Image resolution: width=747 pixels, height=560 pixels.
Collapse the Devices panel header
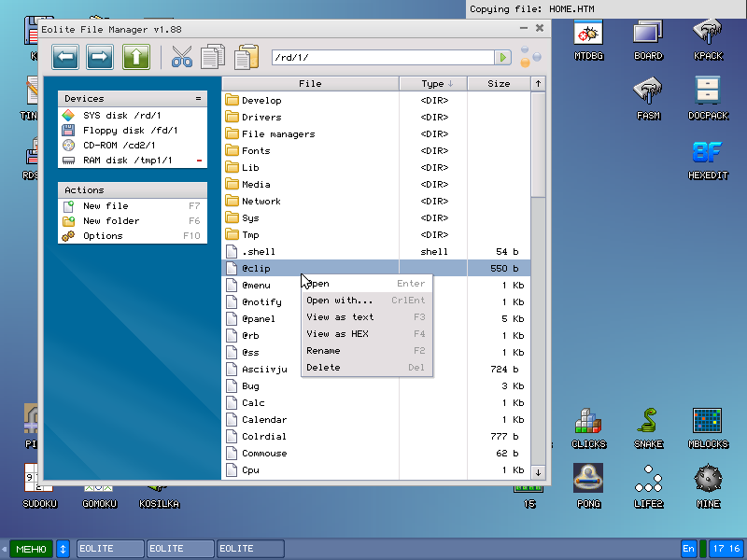(198, 98)
